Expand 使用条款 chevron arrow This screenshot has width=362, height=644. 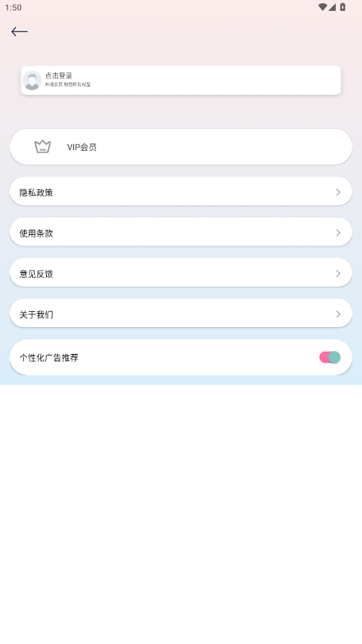click(x=338, y=233)
